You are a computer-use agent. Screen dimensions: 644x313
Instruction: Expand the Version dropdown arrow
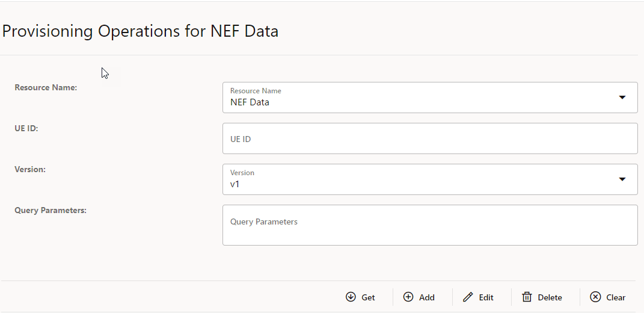click(622, 179)
